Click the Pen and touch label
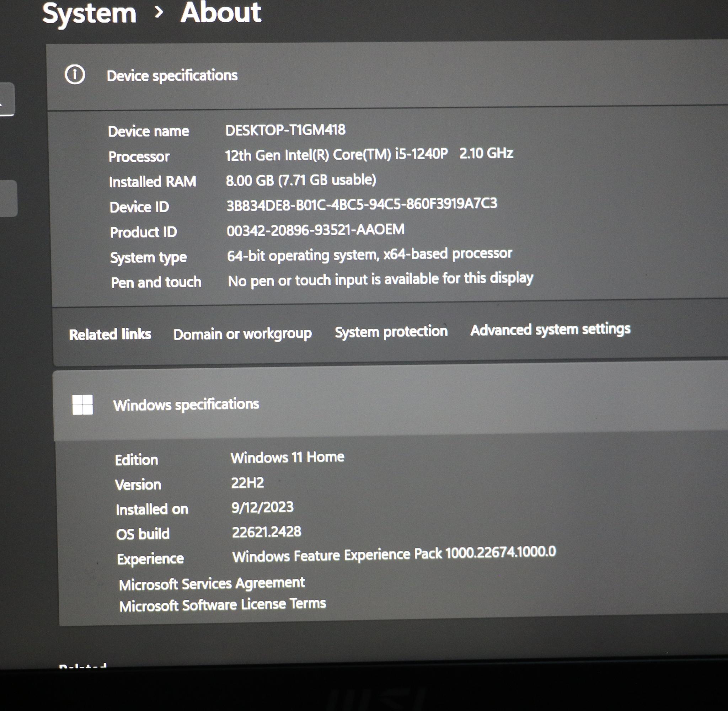Image resolution: width=728 pixels, height=711 pixels. click(156, 282)
